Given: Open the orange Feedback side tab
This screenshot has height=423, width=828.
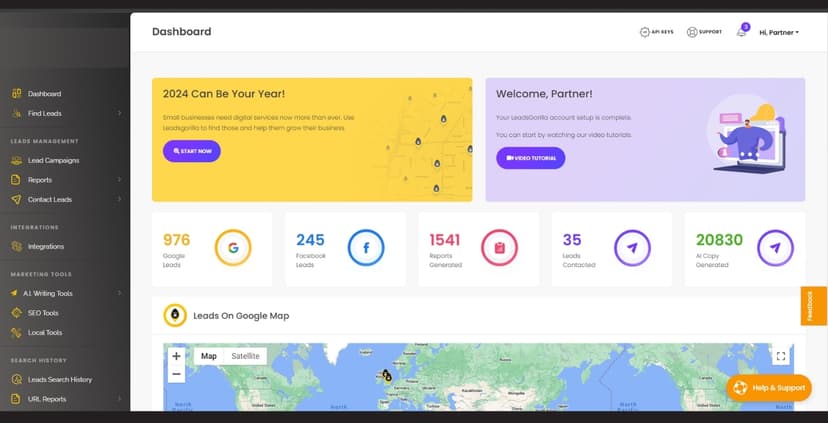Looking at the screenshot, I should click(x=814, y=306).
